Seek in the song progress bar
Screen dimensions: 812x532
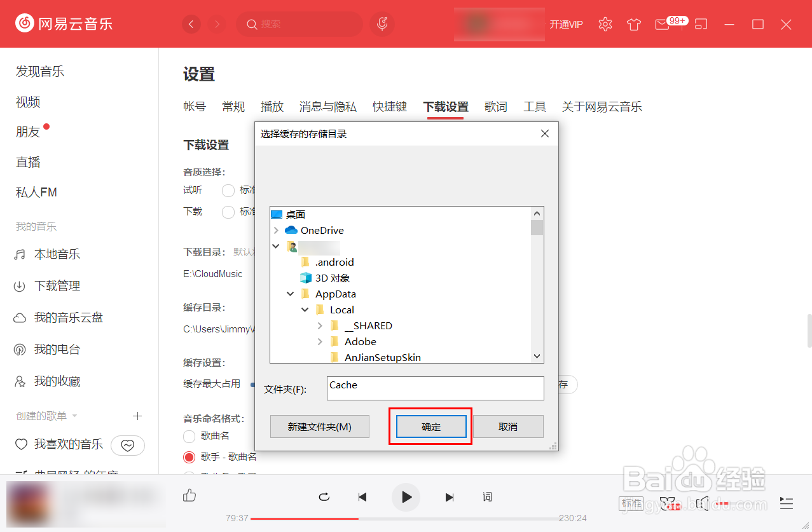point(404,519)
